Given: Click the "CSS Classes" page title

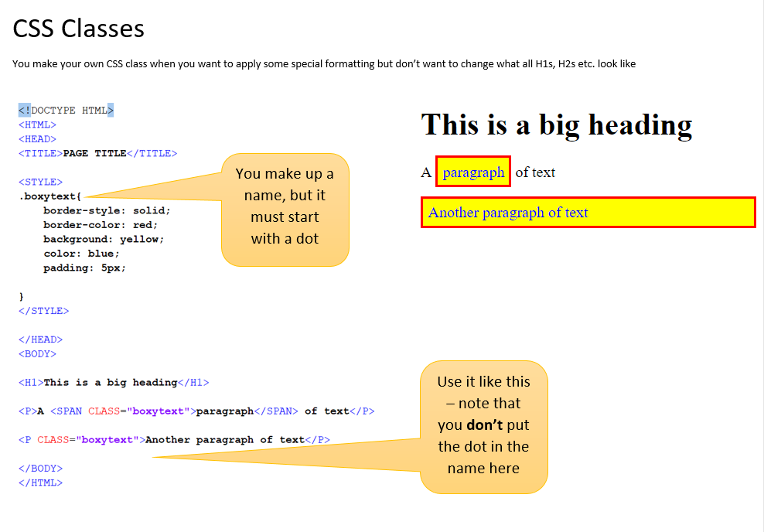Looking at the screenshot, I should pyautogui.click(x=78, y=29).
